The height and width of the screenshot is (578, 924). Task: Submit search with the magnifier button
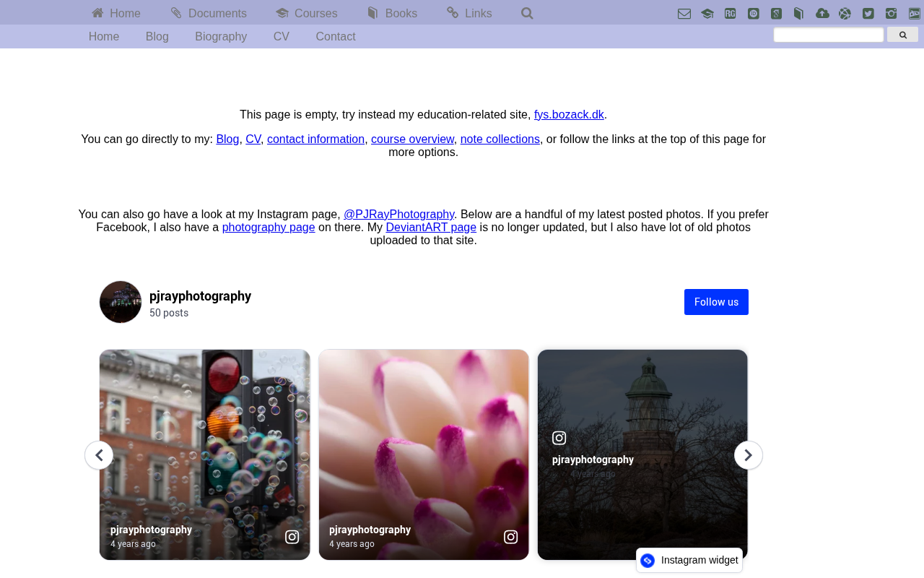click(x=902, y=35)
